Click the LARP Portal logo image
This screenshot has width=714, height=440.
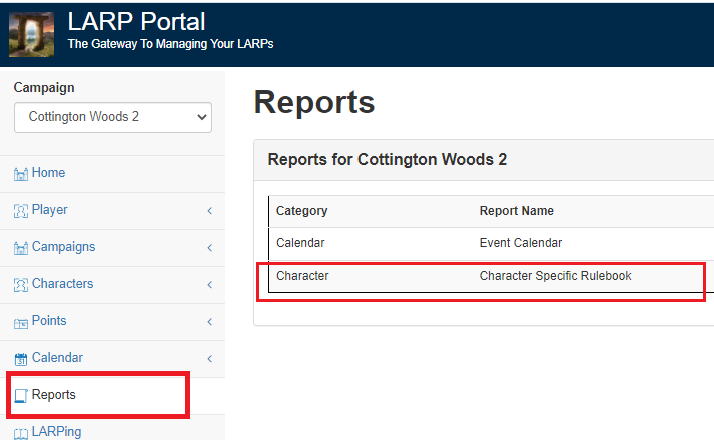point(31,34)
